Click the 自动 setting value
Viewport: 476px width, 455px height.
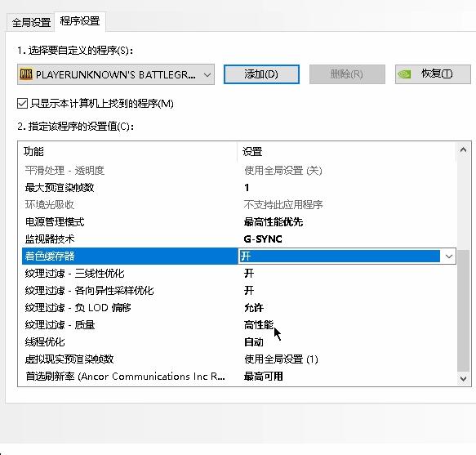coord(254,342)
